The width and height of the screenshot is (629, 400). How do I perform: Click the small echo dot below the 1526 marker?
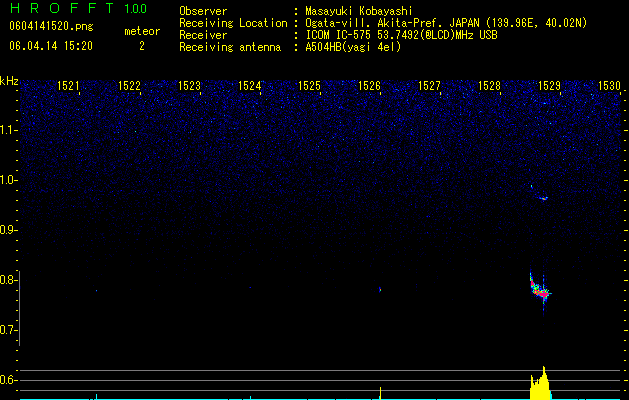coord(380,290)
